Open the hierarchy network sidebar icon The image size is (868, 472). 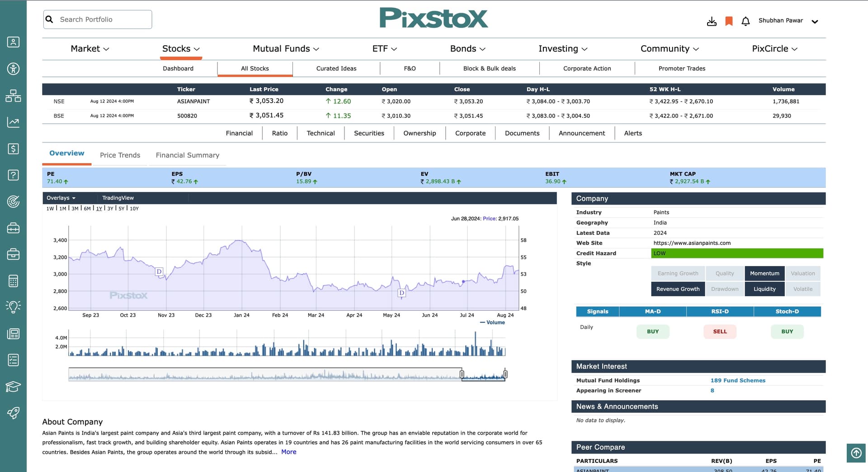coord(13,95)
